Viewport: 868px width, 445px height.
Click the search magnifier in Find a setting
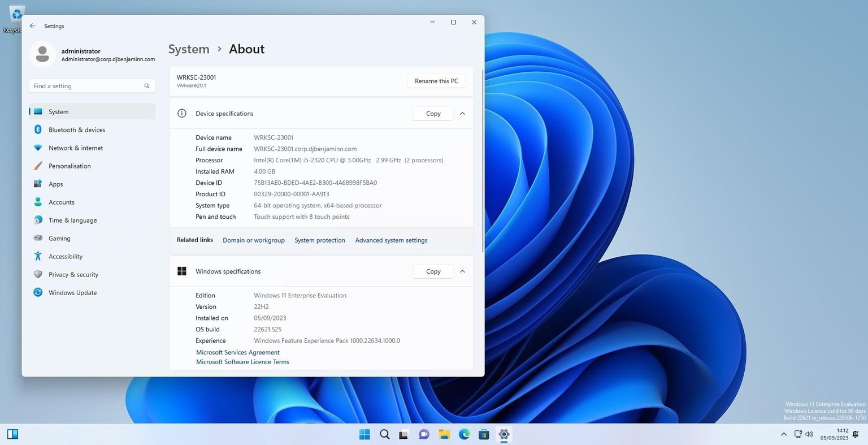click(x=146, y=86)
